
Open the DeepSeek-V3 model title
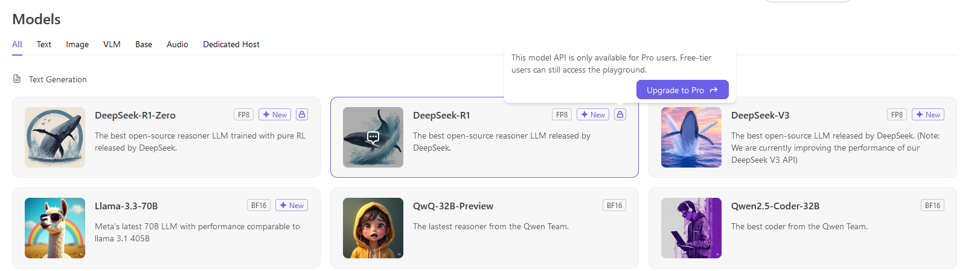[760, 115]
